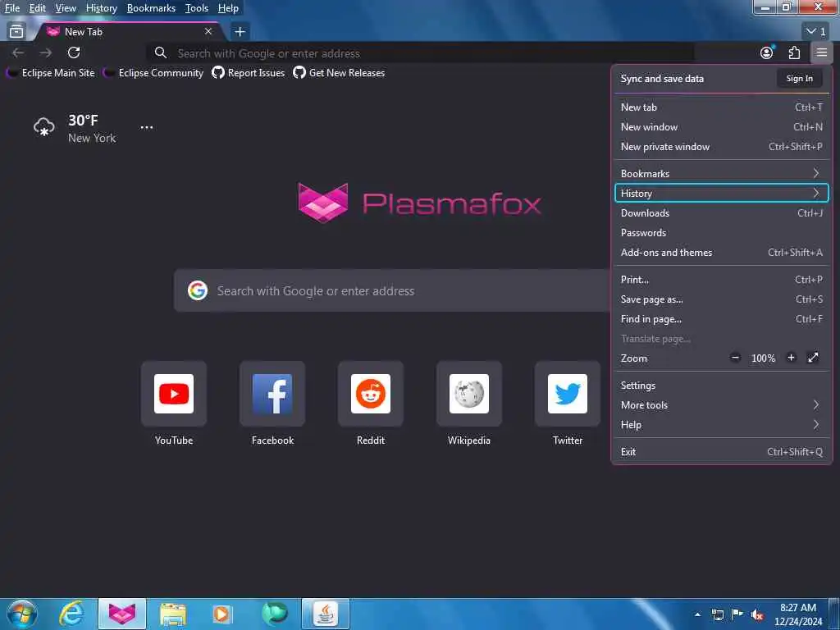Viewport: 840px width, 630px height.
Task: Zoom out with the minus button
Action: tap(736, 358)
